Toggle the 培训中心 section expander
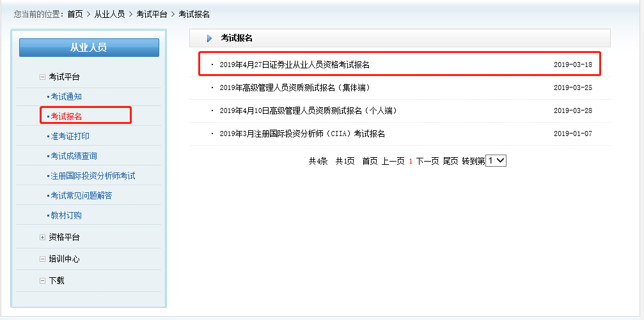Screen dimensions: 644x320 click(x=42, y=259)
